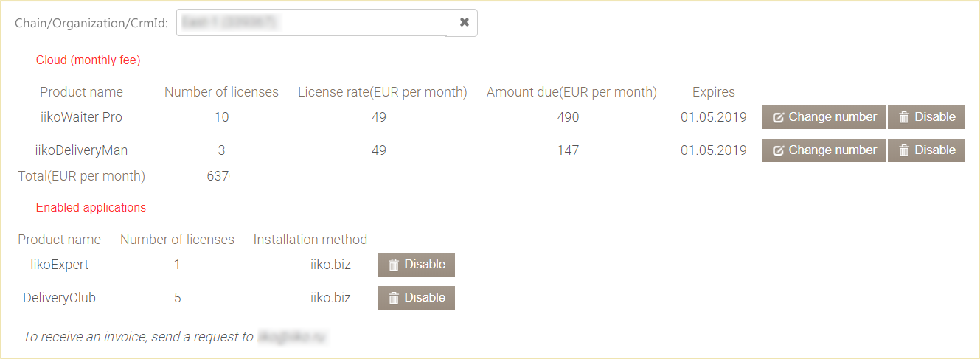Click the trash icon on the iikoWaiter Pro row
Screen dimensions: 980x359
[x=904, y=117]
